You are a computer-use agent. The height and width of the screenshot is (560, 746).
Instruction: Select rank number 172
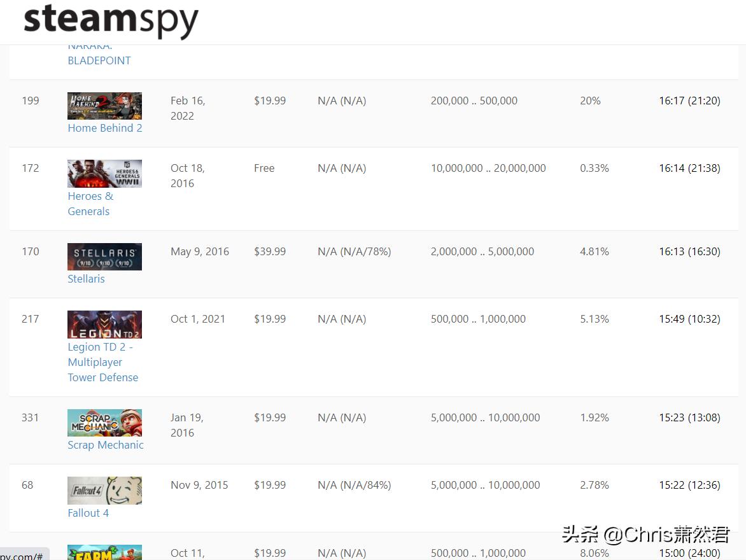click(31, 169)
